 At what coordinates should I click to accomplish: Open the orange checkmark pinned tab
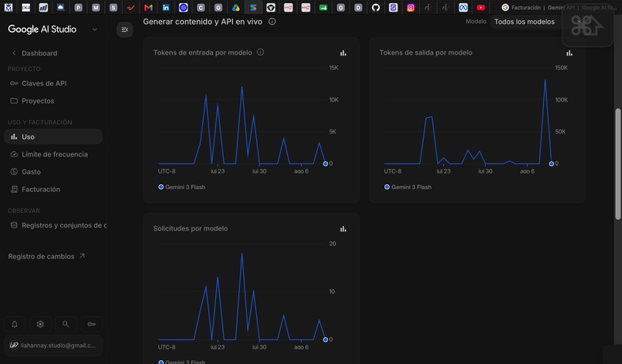point(131,8)
